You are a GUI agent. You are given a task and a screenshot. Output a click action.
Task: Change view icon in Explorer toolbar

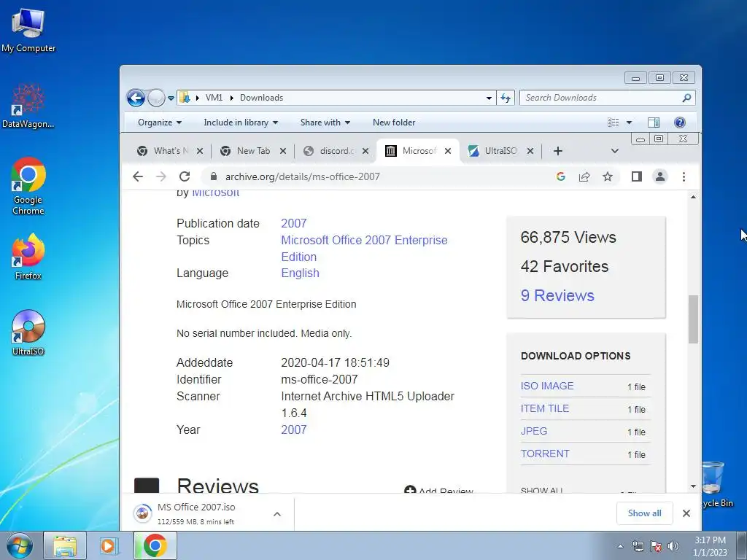click(x=613, y=122)
